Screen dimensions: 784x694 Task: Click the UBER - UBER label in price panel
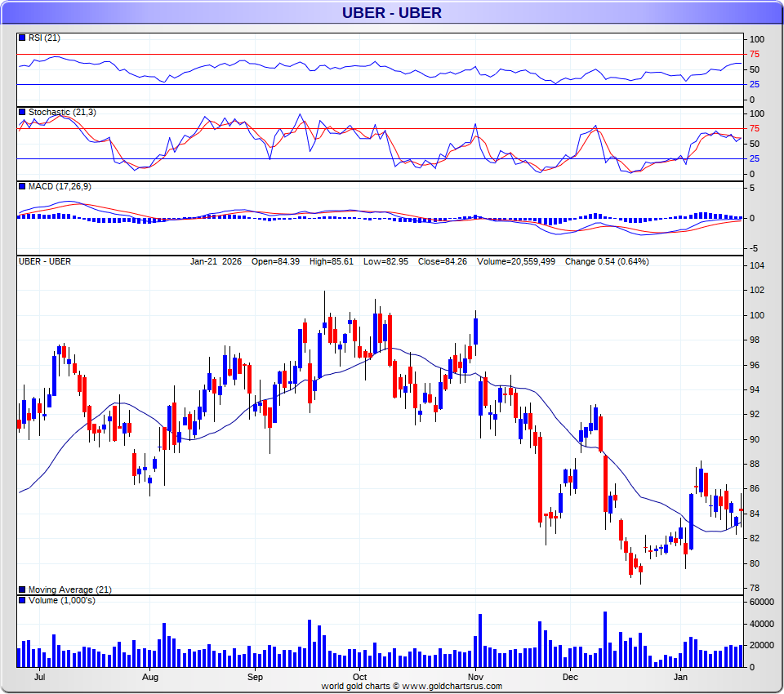click(x=44, y=261)
